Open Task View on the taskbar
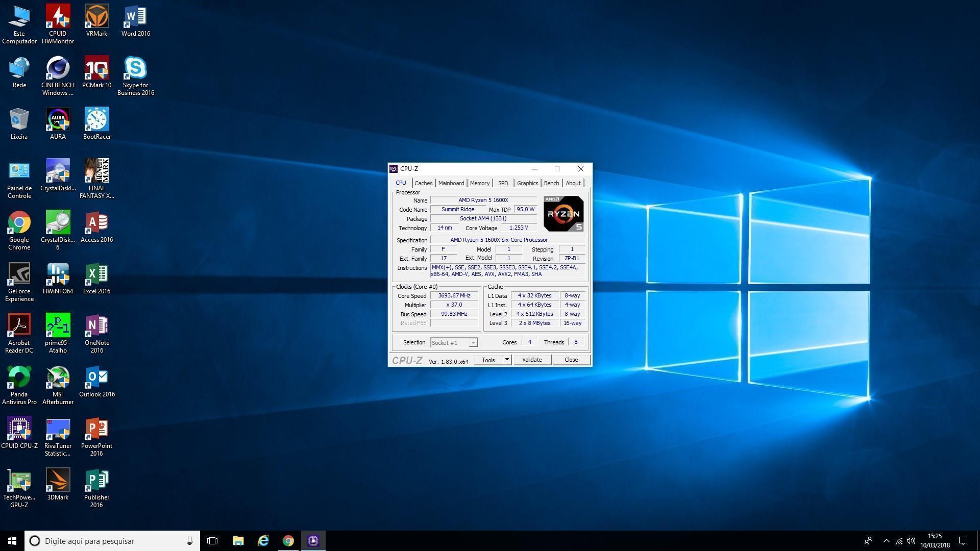The image size is (980, 551). [x=212, y=541]
